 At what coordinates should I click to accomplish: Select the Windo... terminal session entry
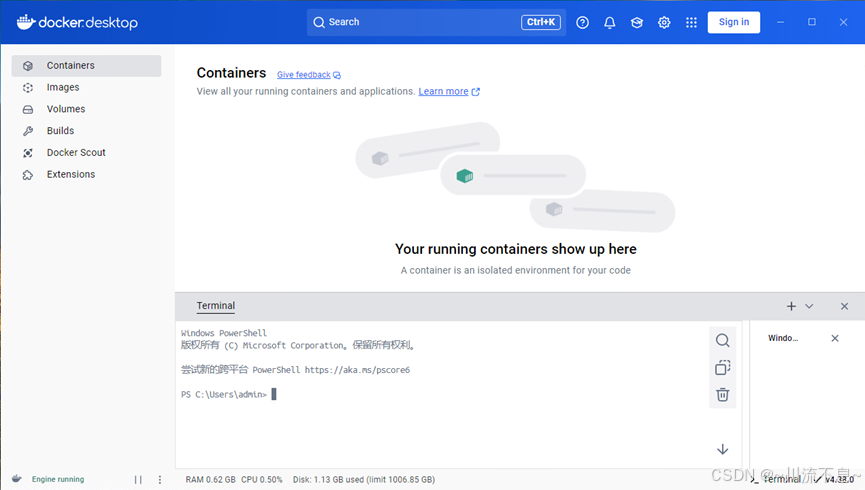point(783,338)
